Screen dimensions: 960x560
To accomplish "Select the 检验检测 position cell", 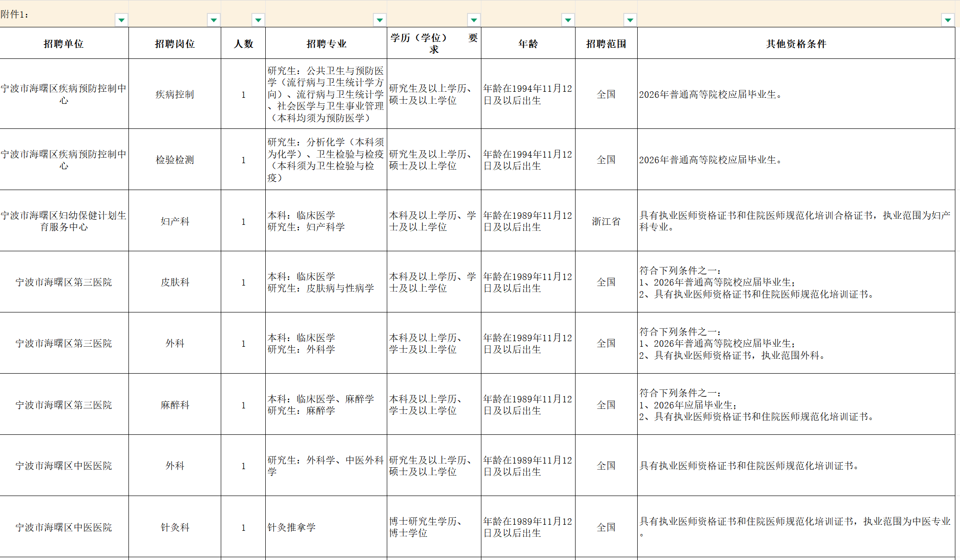I will 174,160.
